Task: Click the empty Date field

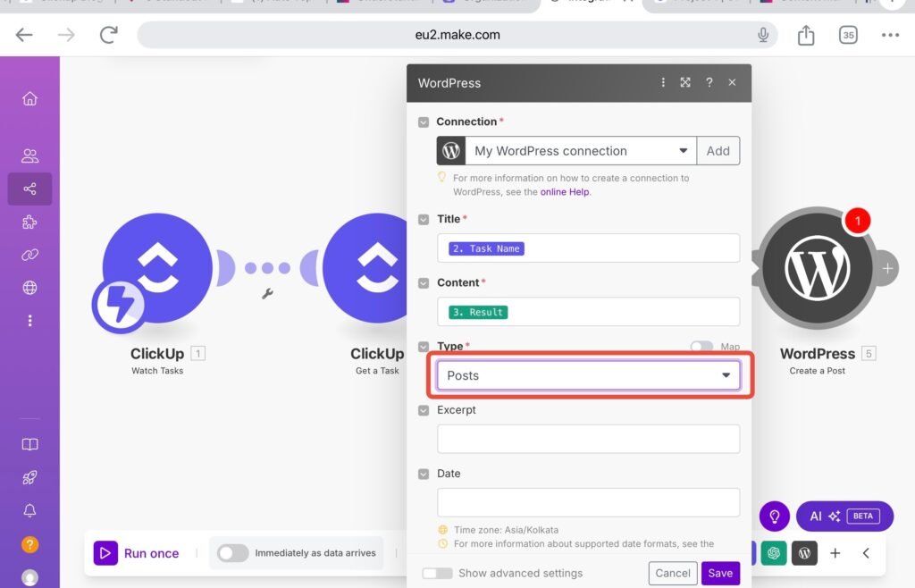Action: point(588,503)
